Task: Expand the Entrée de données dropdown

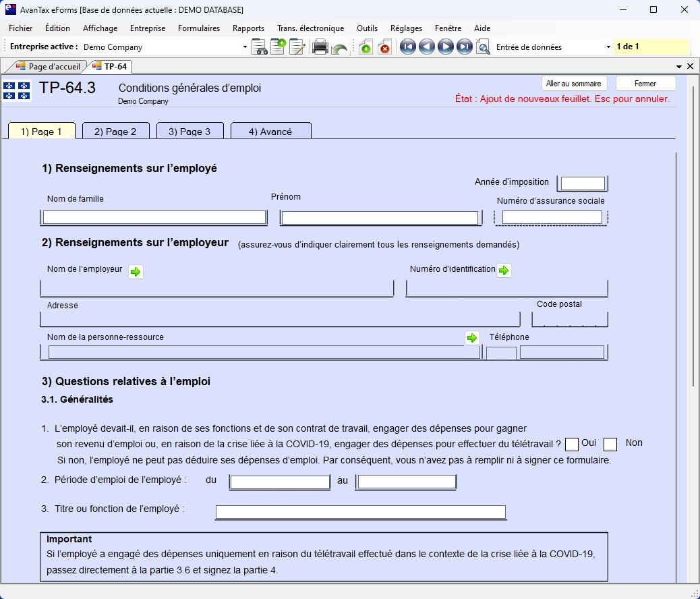Action: click(608, 47)
